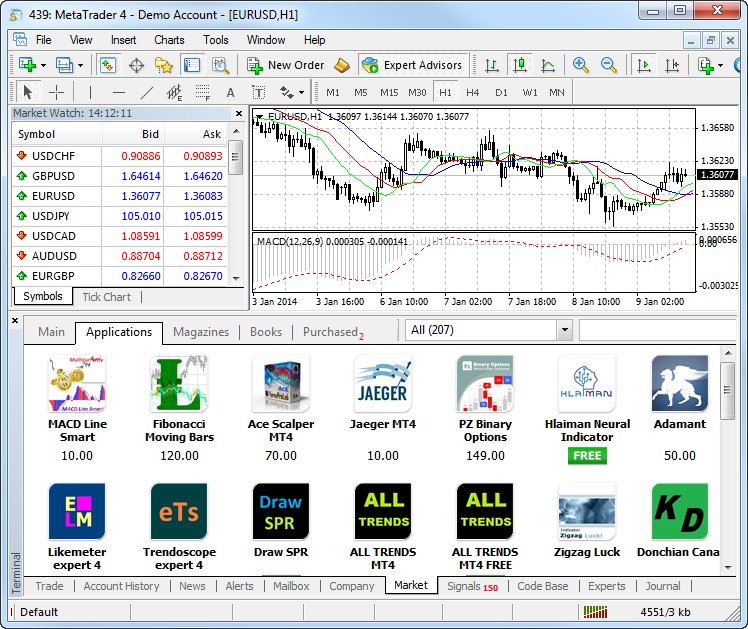Screen dimensions: 748x629
Task: Select the draw trendline tool
Action: 147,92
